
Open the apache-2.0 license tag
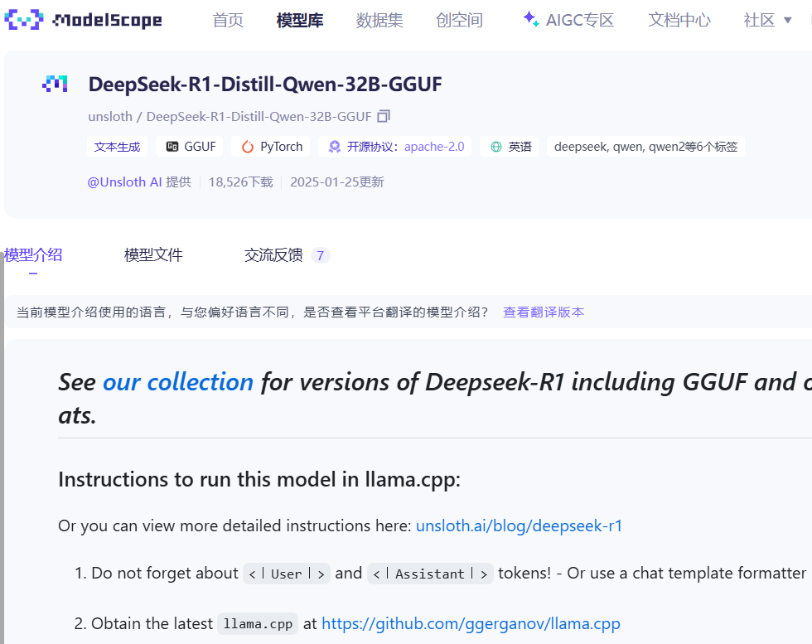(396, 147)
